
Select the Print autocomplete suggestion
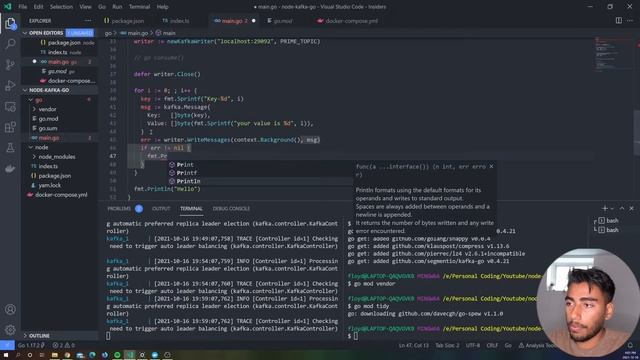pyautogui.click(x=260, y=165)
